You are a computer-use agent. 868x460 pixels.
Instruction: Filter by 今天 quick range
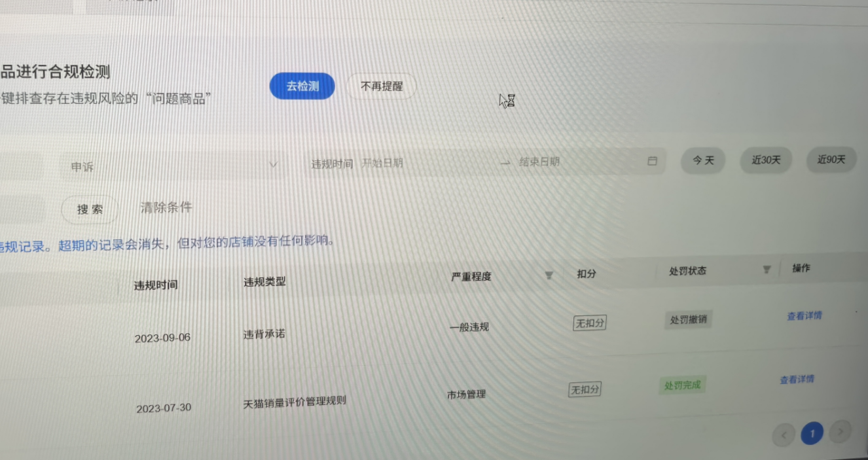pos(703,160)
